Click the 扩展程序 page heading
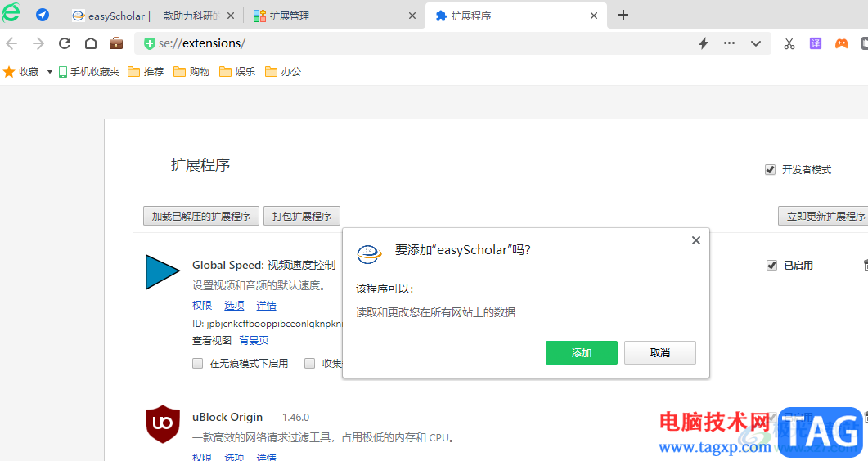The image size is (868, 461). tap(200, 165)
